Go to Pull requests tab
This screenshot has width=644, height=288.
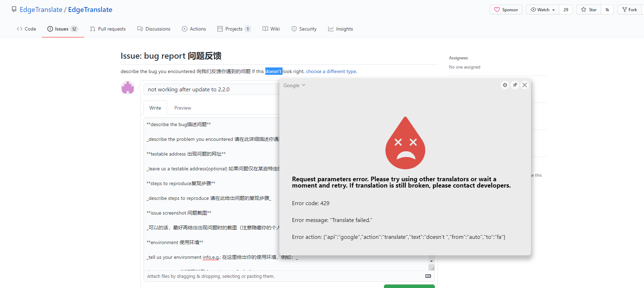(x=108, y=29)
